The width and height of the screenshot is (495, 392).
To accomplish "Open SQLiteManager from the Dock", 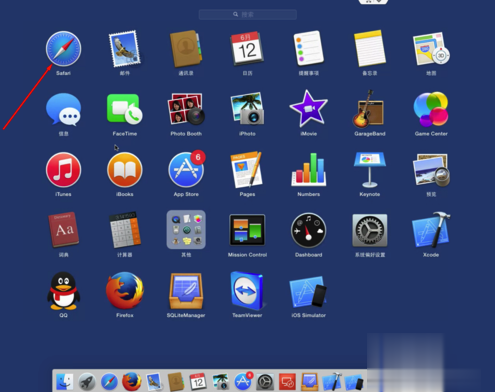I will click(x=310, y=381).
